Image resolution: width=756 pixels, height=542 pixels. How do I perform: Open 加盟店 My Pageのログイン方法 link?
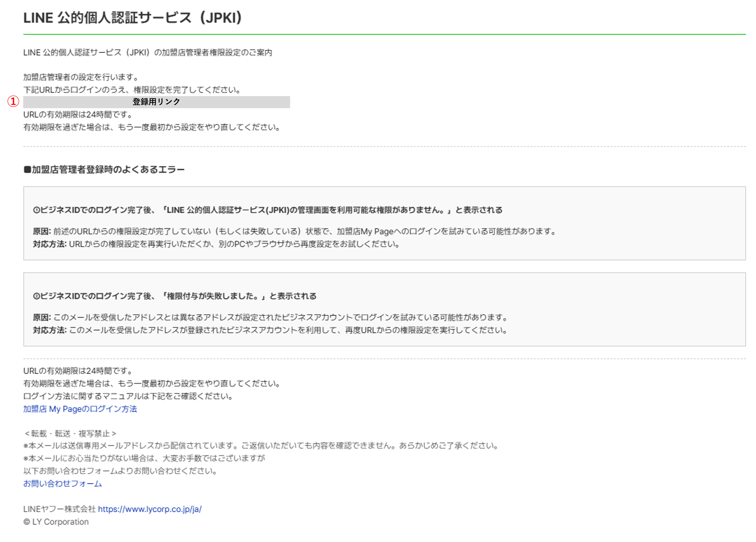(x=80, y=409)
